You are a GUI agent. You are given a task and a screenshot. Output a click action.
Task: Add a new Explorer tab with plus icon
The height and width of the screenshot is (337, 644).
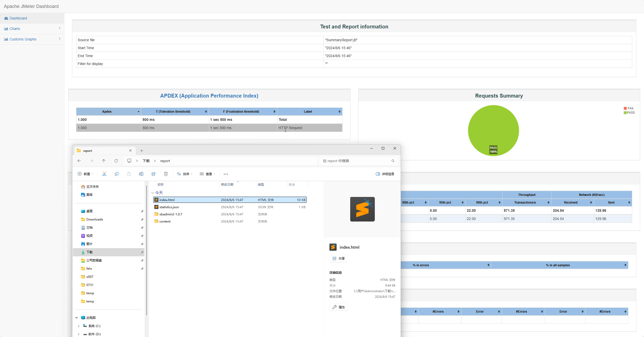click(142, 151)
